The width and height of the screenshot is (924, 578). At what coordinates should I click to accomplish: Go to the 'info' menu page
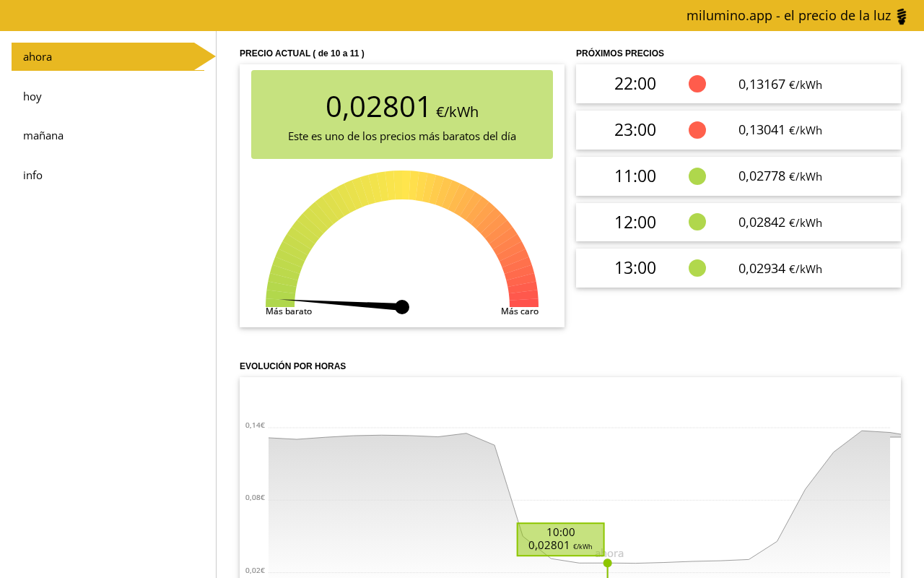click(32, 175)
